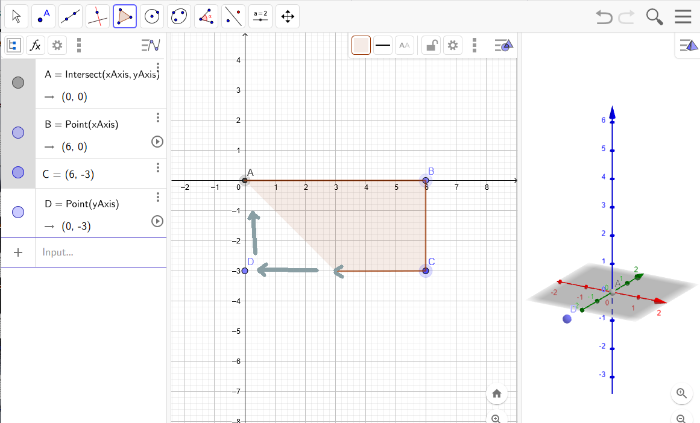The height and width of the screenshot is (423, 700).
Task: Toggle visibility of point A
Action: [18, 83]
